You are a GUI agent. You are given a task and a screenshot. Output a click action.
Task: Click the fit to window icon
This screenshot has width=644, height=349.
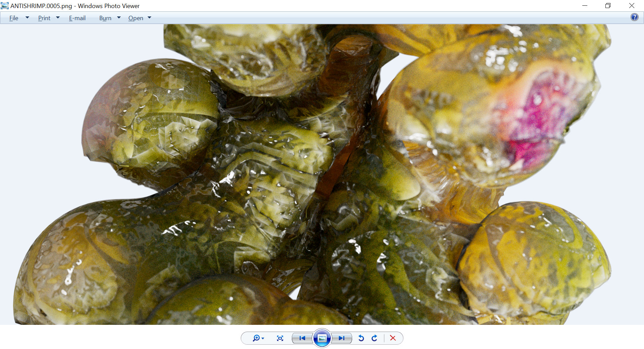tap(280, 338)
